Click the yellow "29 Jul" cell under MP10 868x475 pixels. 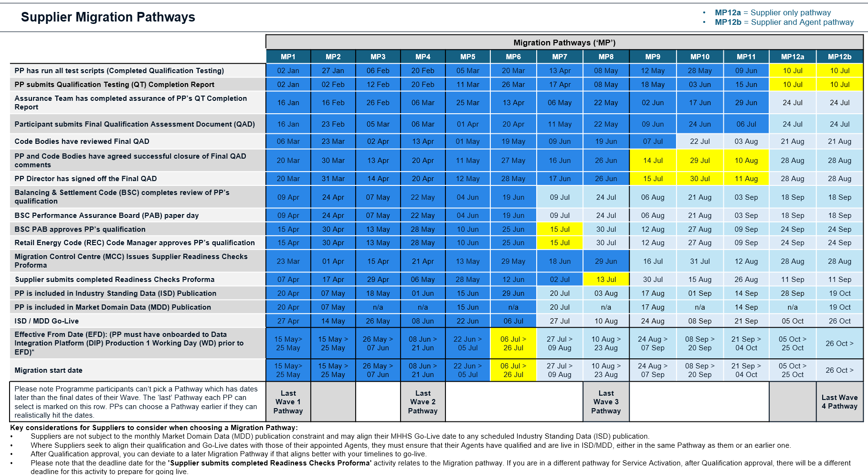tap(700, 161)
